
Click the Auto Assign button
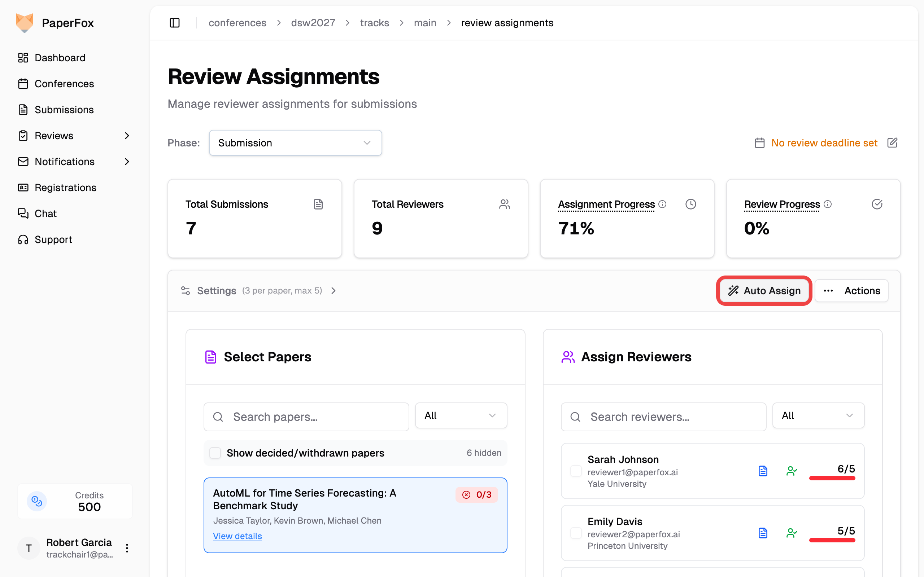pyautogui.click(x=764, y=291)
